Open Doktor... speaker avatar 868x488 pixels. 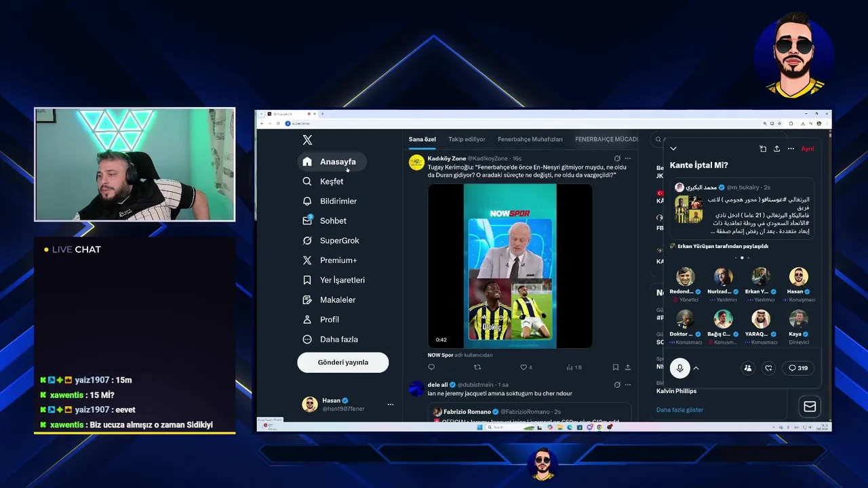coord(685,319)
